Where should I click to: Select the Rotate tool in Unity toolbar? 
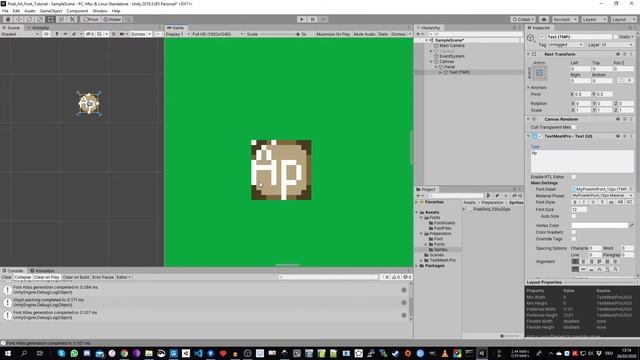[29, 19]
